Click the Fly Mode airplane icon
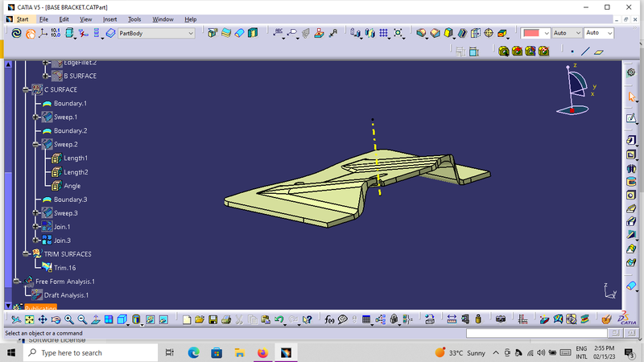Viewport: 644px width, 362px height. point(16,319)
